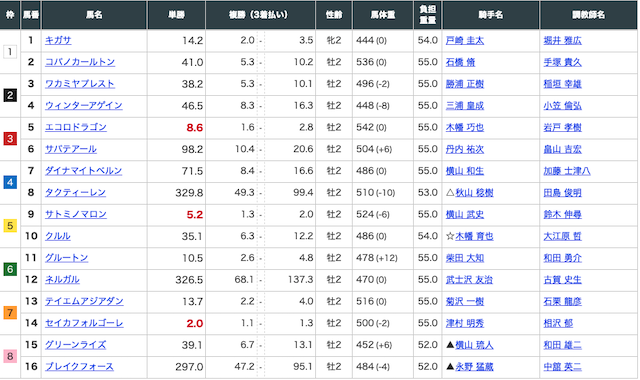Image resolution: width=640 pixels, height=380 pixels.
Task: Open jockey 木幡 巧也 profile
Action: (464, 127)
